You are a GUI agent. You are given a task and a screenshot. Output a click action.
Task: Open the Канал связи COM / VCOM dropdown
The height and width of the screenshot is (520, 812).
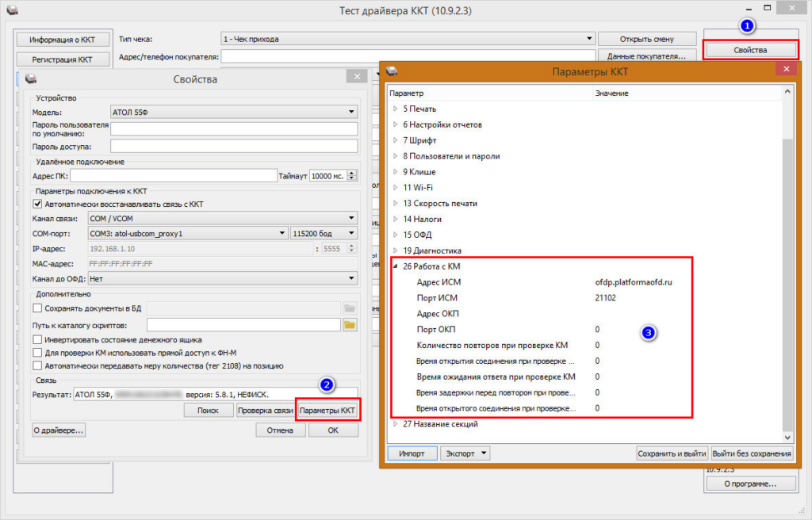tap(222, 219)
